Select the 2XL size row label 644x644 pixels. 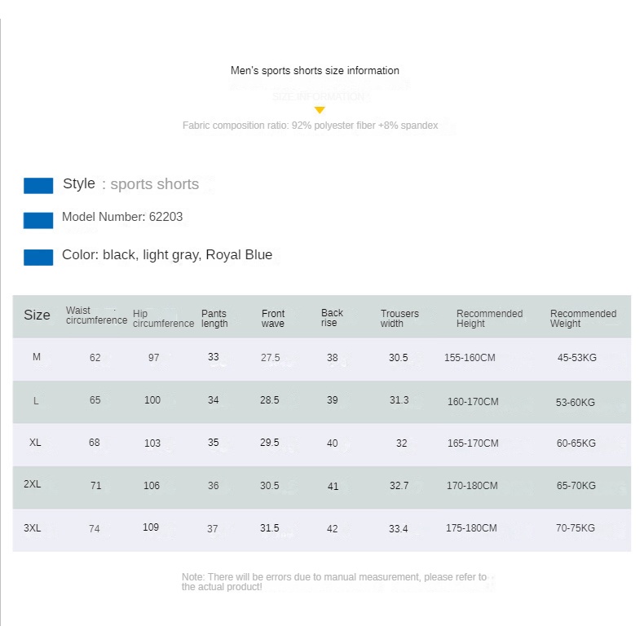(33, 484)
